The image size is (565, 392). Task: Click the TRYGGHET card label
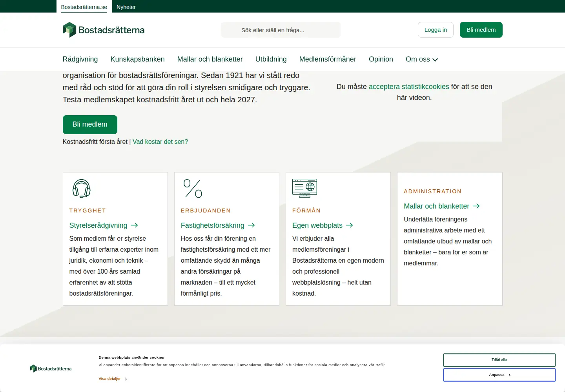pyautogui.click(x=87, y=211)
